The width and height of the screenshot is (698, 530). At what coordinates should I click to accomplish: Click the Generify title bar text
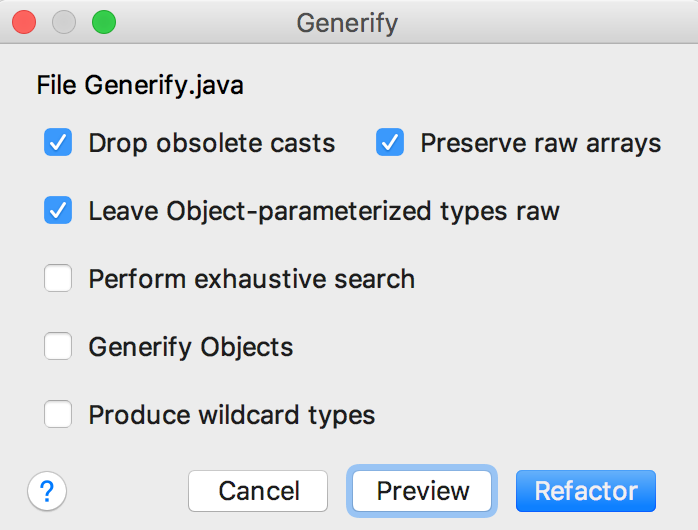[x=347, y=23]
